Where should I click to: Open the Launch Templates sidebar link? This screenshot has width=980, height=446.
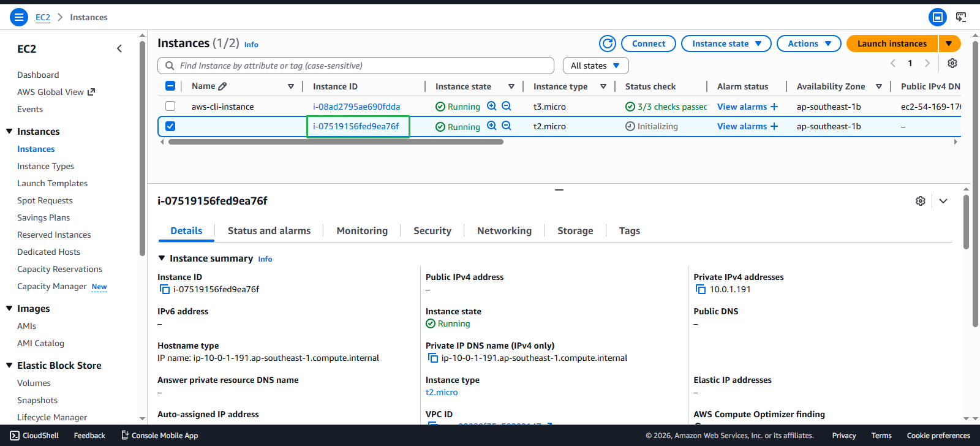[52, 183]
